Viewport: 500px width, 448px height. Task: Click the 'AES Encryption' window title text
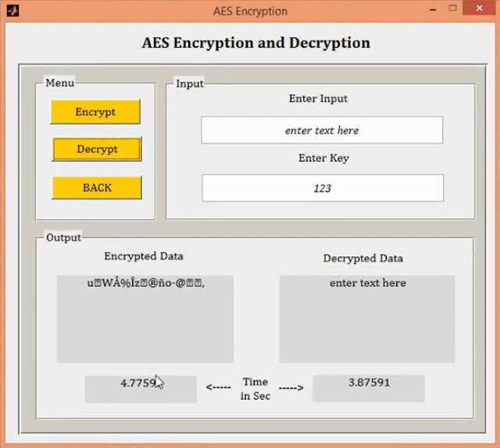click(250, 11)
